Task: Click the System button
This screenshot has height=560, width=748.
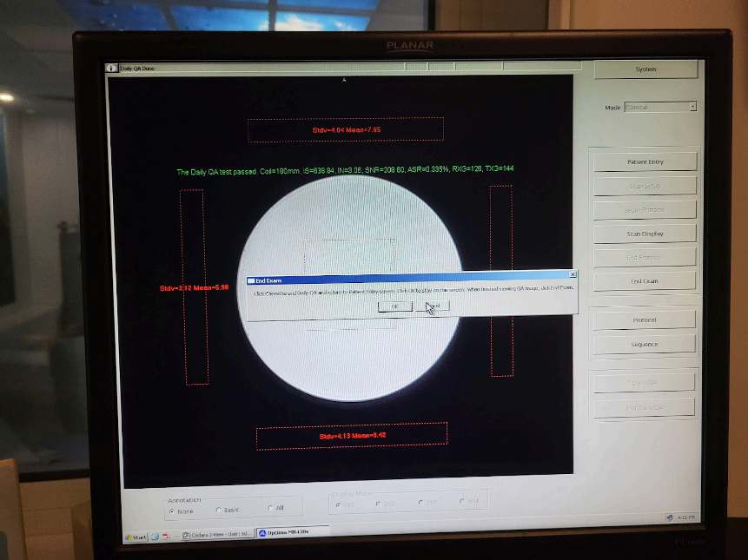Action: [645, 69]
